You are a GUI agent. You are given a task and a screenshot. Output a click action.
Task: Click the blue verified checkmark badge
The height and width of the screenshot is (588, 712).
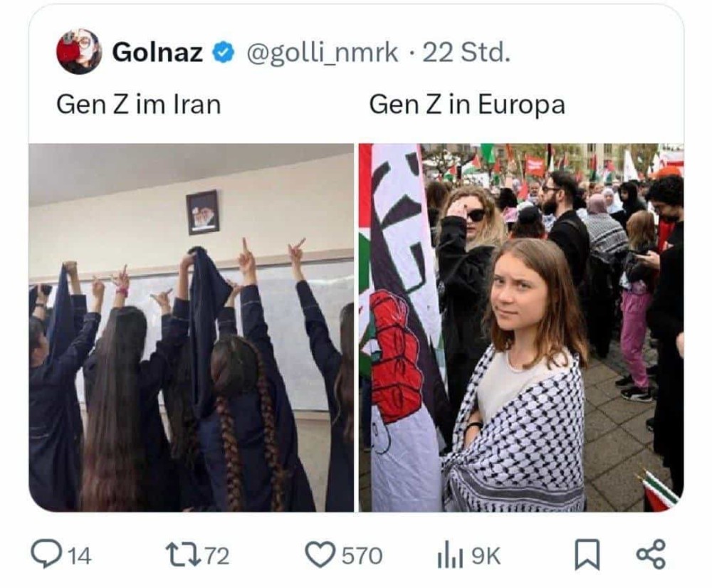click(223, 53)
